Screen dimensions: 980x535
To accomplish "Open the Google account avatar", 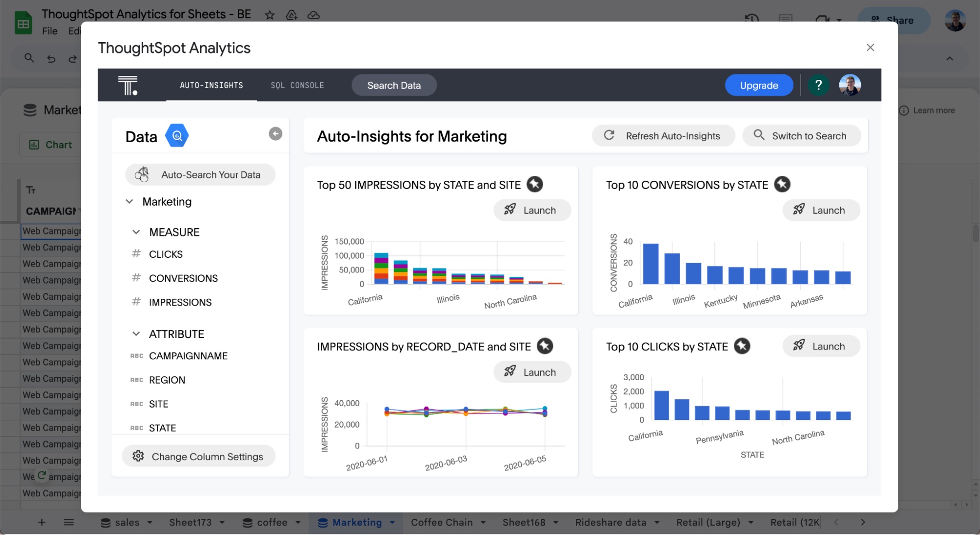I will click(x=955, y=21).
